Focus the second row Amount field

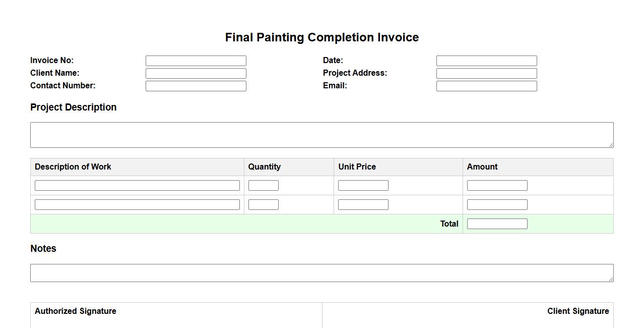[x=497, y=204]
